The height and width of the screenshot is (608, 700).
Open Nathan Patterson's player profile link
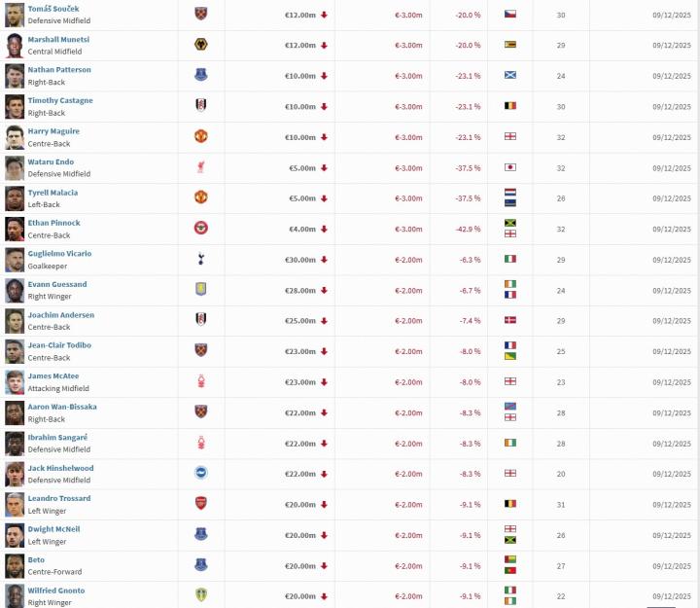coord(59,70)
